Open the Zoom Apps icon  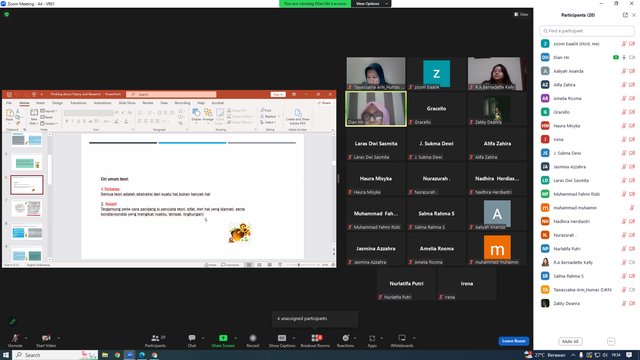pyautogui.click(x=372, y=340)
